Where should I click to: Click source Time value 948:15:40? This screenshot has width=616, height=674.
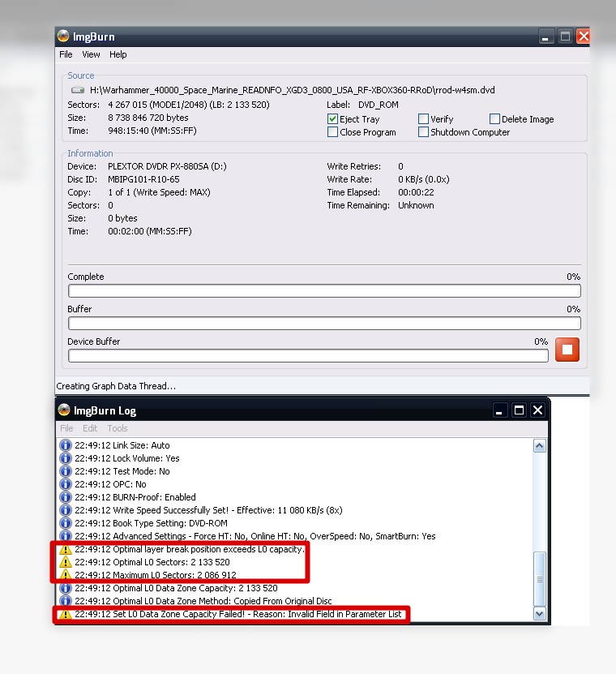coord(152,131)
